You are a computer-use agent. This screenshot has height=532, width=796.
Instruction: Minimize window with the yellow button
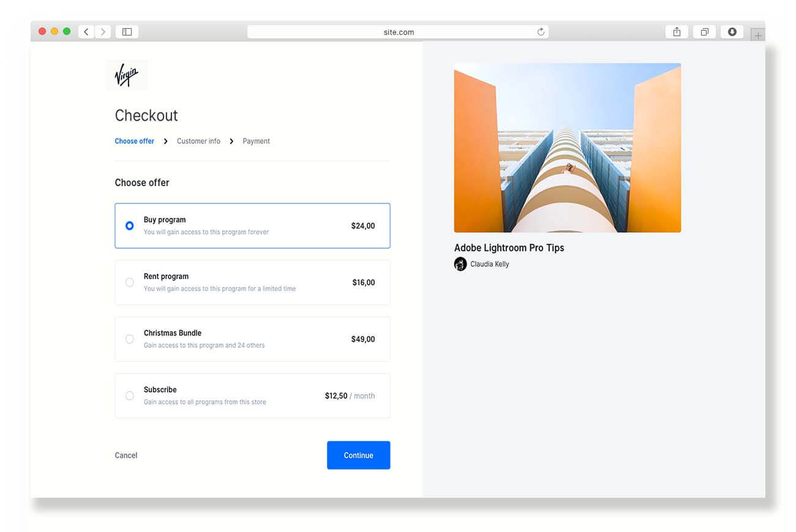click(x=54, y=31)
